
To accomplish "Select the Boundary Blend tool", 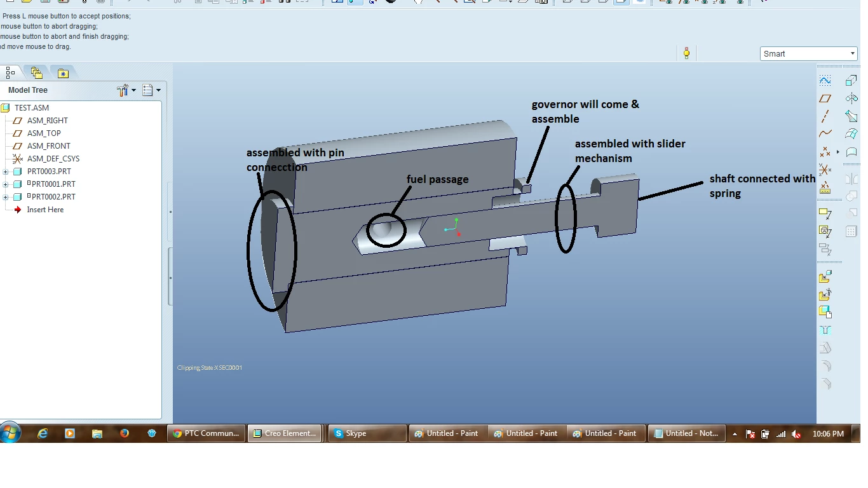I will [x=851, y=134].
